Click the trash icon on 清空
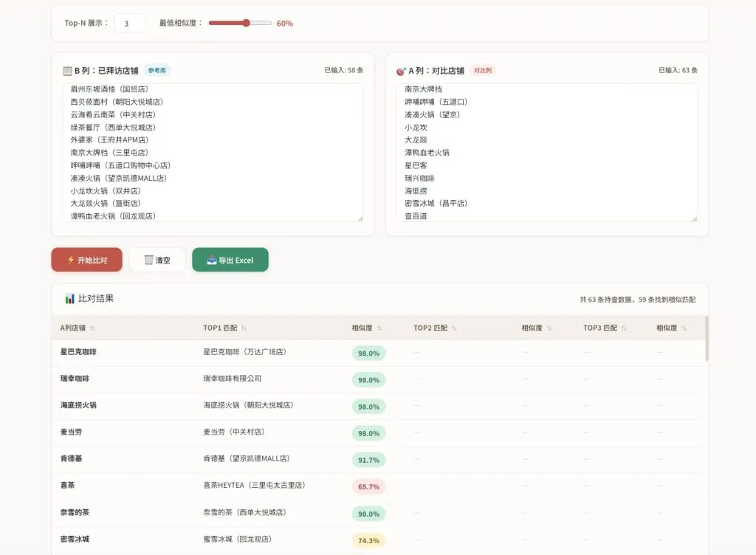The width and height of the screenshot is (756, 555). click(149, 260)
